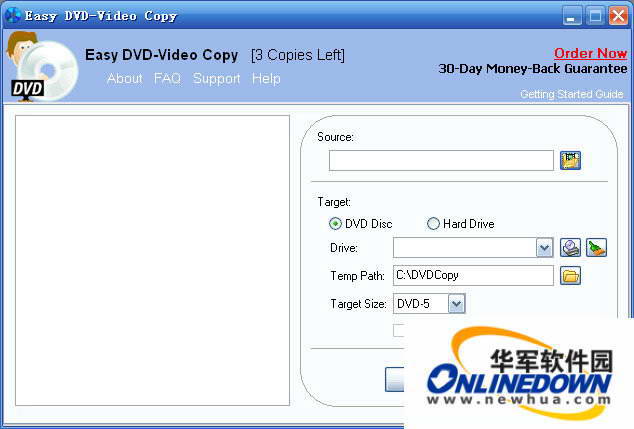Open the Getting Started Guide link
This screenshot has width=634, height=429.
pos(571,94)
